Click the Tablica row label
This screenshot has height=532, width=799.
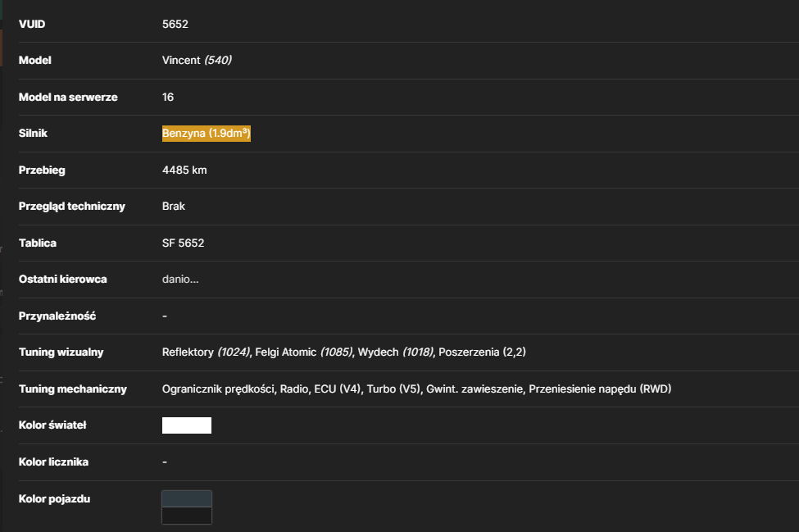coord(38,243)
